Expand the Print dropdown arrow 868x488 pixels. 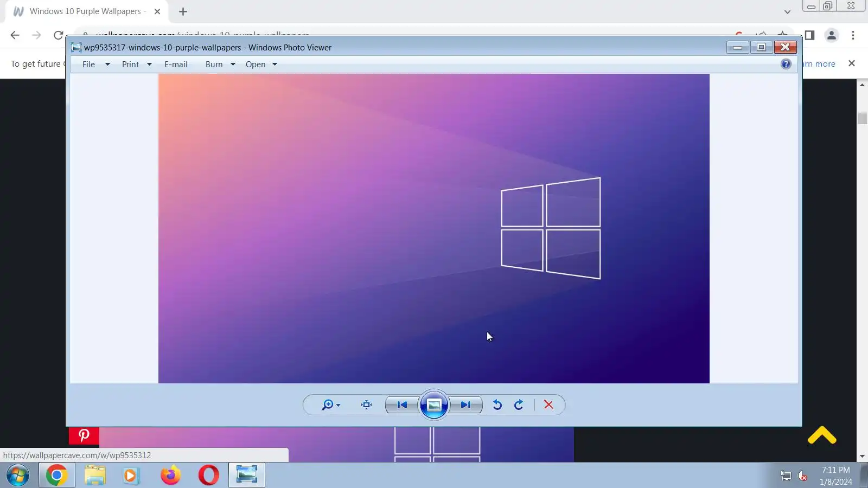pyautogui.click(x=149, y=65)
